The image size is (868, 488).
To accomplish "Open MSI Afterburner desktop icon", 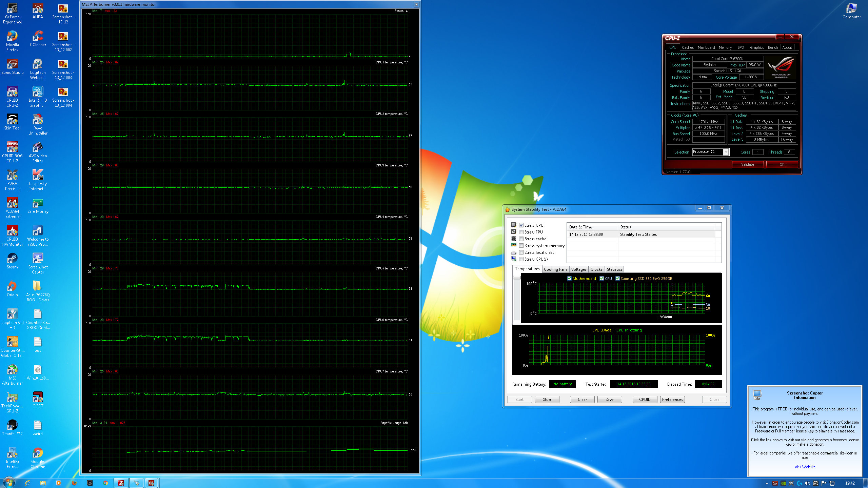I will (x=12, y=374).
